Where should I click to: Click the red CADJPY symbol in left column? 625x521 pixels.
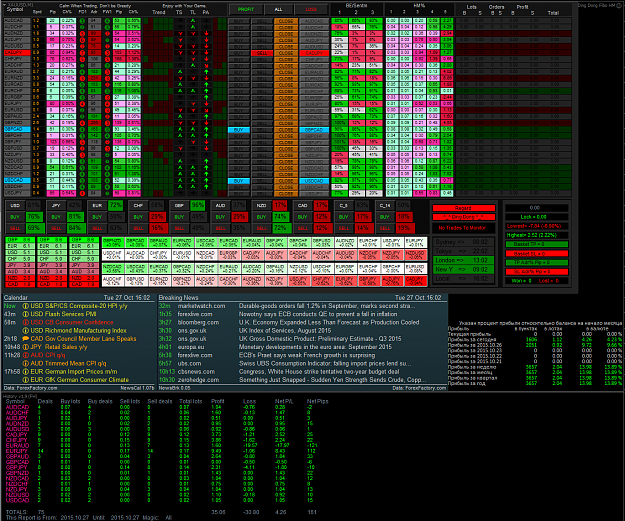pyautogui.click(x=17, y=53)
